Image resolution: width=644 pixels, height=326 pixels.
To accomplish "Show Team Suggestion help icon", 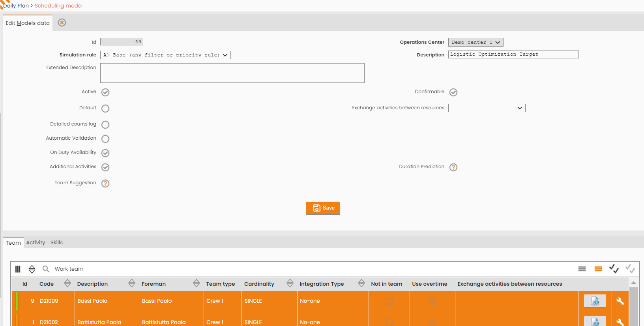I will tap(105, 184).
